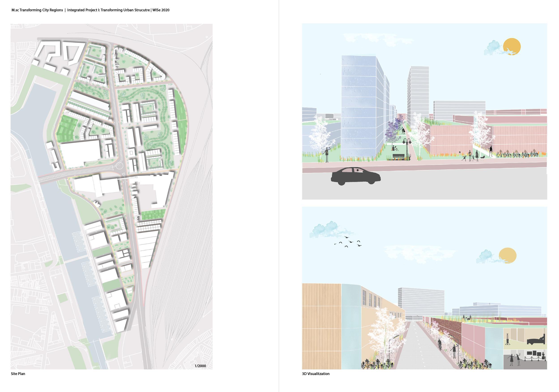Click the 'Site Plan' caption

(18, 374)
